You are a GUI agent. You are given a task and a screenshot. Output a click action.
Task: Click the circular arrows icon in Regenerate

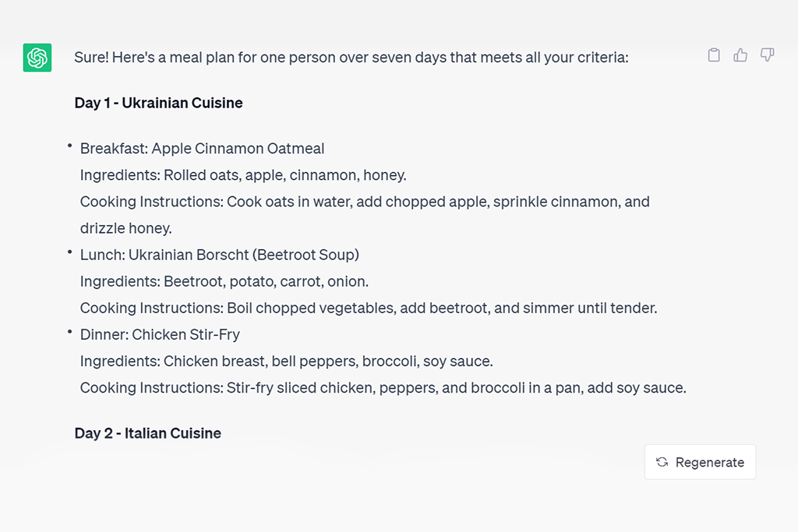pos(662,462)
